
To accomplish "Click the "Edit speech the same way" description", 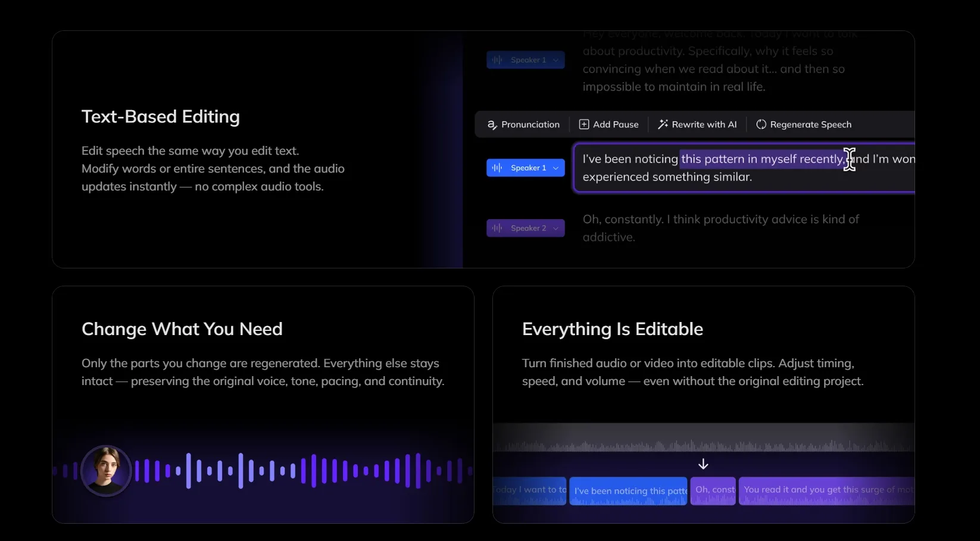I will [213, 168].
